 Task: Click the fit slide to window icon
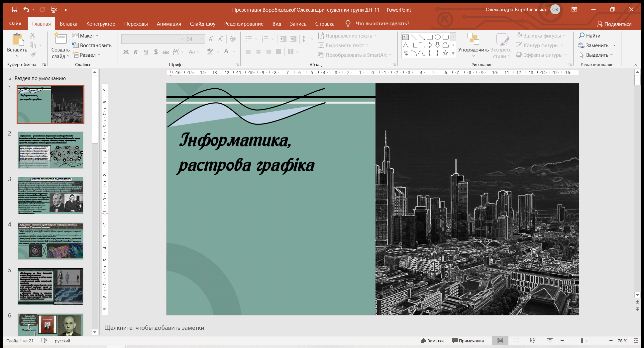636,341
